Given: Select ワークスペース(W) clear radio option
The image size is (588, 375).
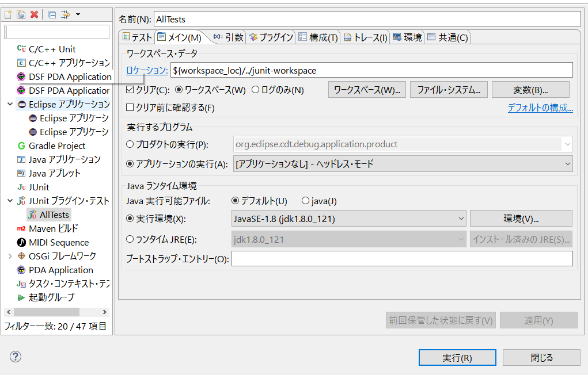Looking at the screenshot, I should [x=179, y=90].
